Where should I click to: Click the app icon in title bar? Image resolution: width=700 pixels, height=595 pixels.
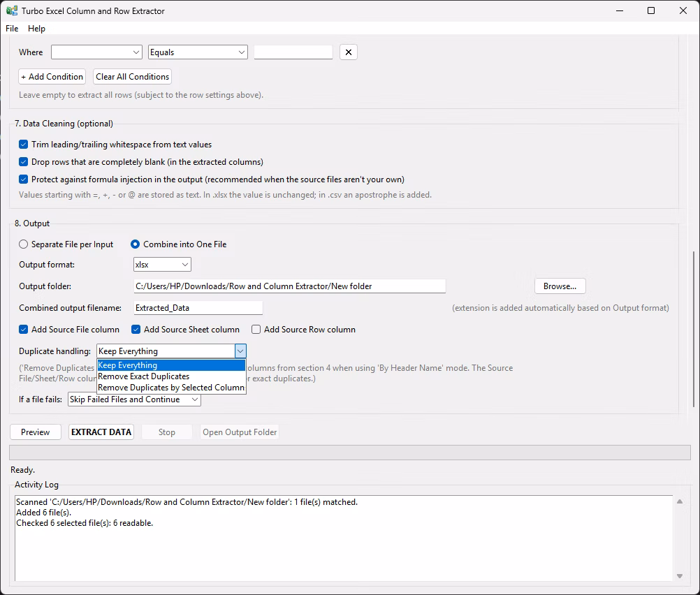point(12,10)
